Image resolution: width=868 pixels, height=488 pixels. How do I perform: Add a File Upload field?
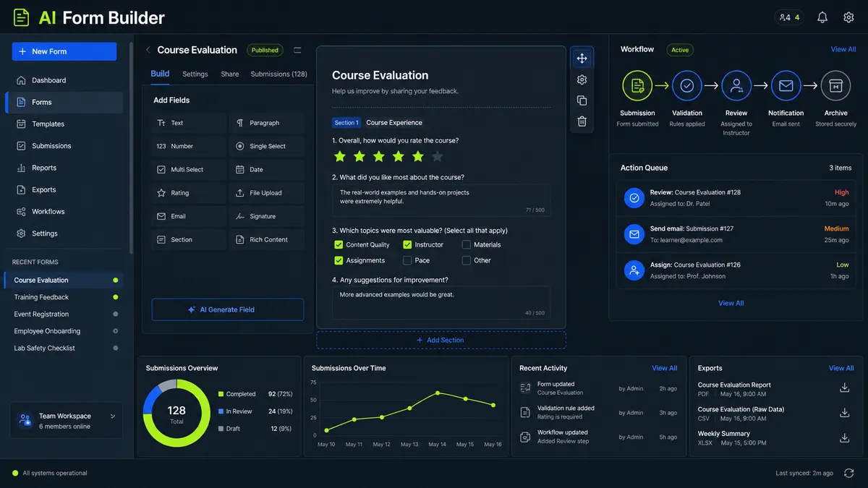coord(267,193)
